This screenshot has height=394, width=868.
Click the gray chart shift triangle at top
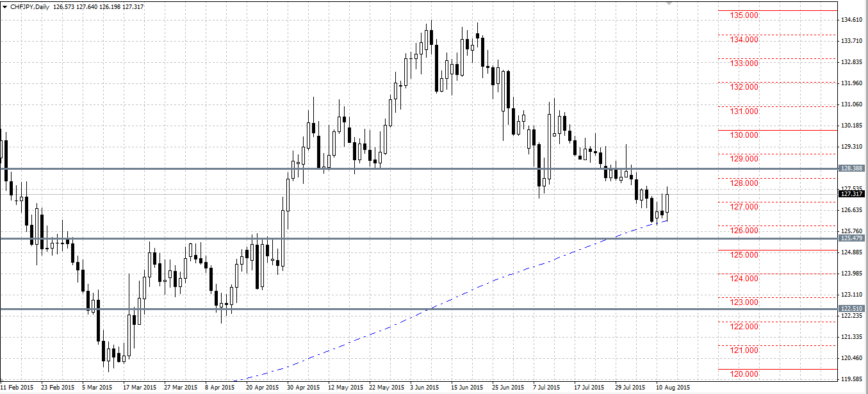point(670,3)
